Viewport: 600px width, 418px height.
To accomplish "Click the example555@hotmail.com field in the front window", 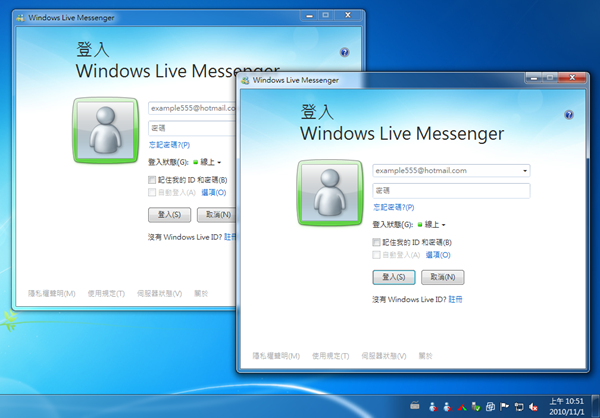I will pyautogui.click(x=451, y=171).
